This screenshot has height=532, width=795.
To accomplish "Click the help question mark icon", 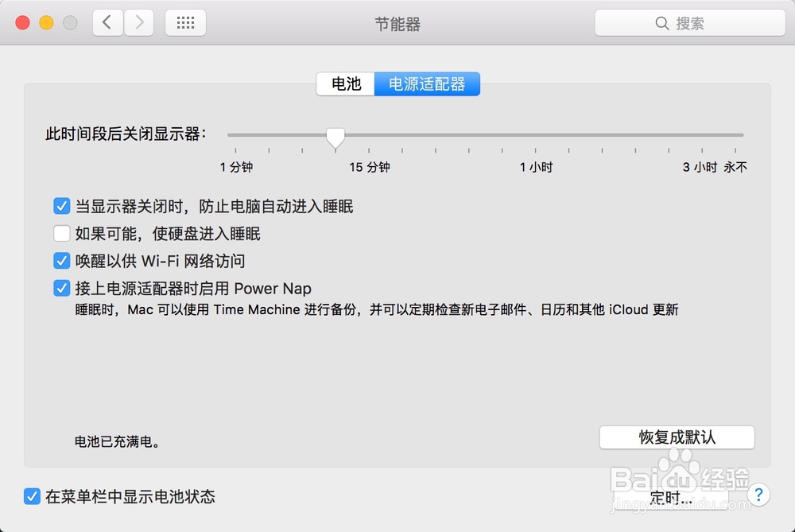I will (758, 495).
